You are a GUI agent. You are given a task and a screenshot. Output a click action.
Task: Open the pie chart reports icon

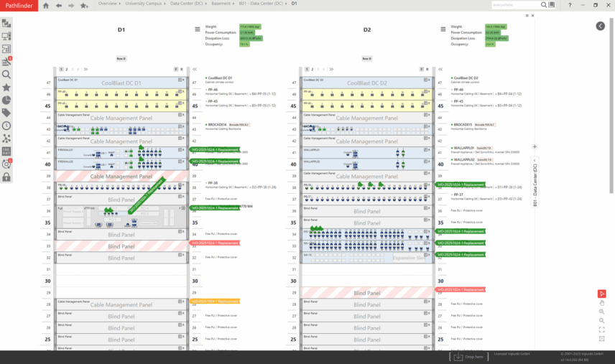6,100
